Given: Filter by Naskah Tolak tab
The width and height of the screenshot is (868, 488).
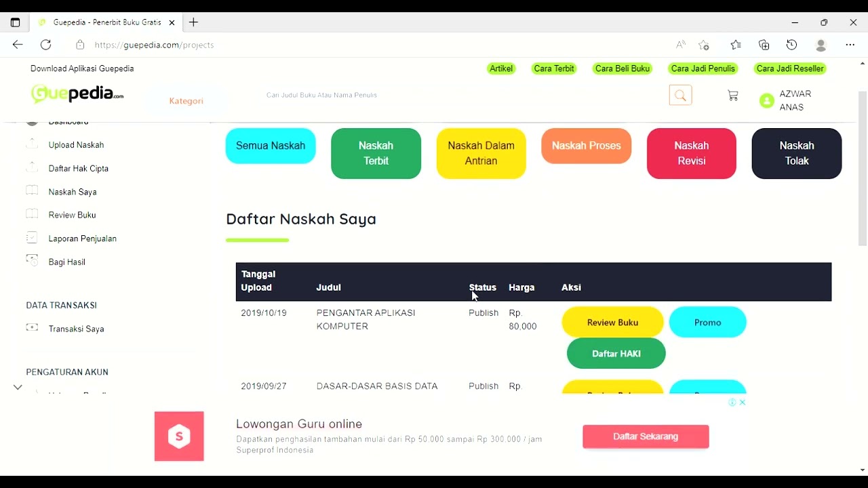Looking at the screenshot, I should pos(797,153).
